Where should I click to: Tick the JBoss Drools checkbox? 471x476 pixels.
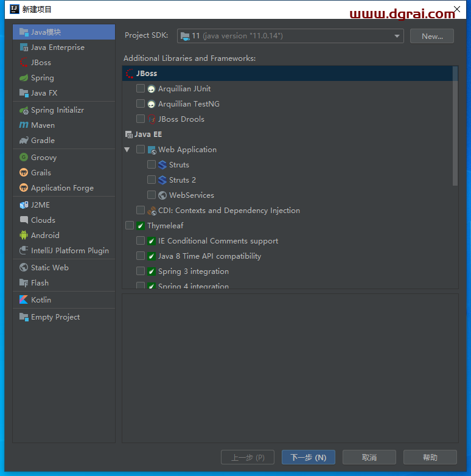point(140,119)
